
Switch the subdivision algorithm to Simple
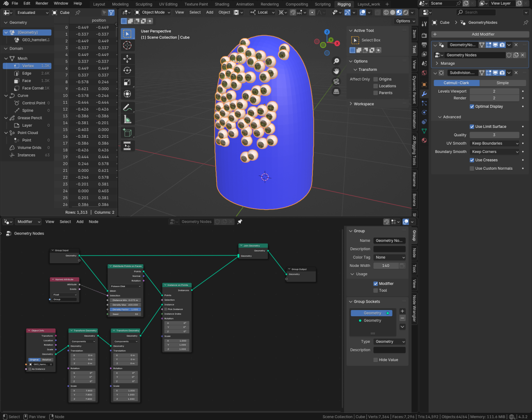point(502,82)
